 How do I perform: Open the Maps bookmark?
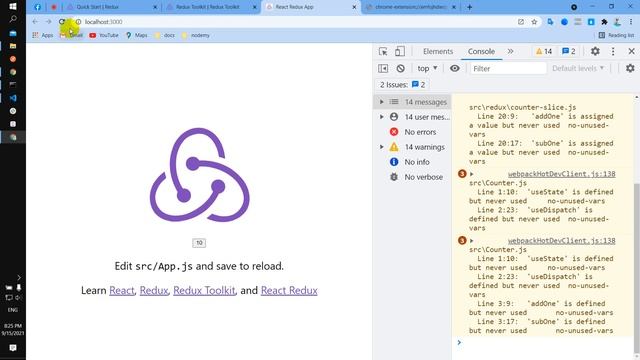[137, 36]
